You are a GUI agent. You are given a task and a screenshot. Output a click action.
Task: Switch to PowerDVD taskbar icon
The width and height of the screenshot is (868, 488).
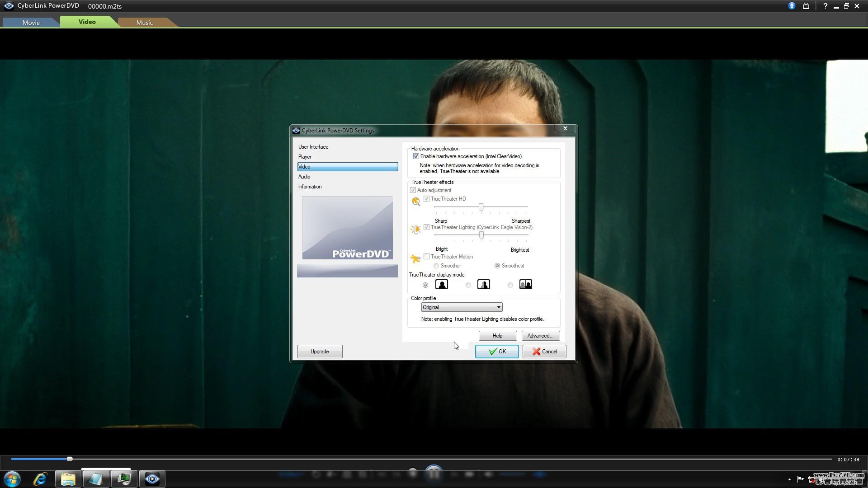152,479
